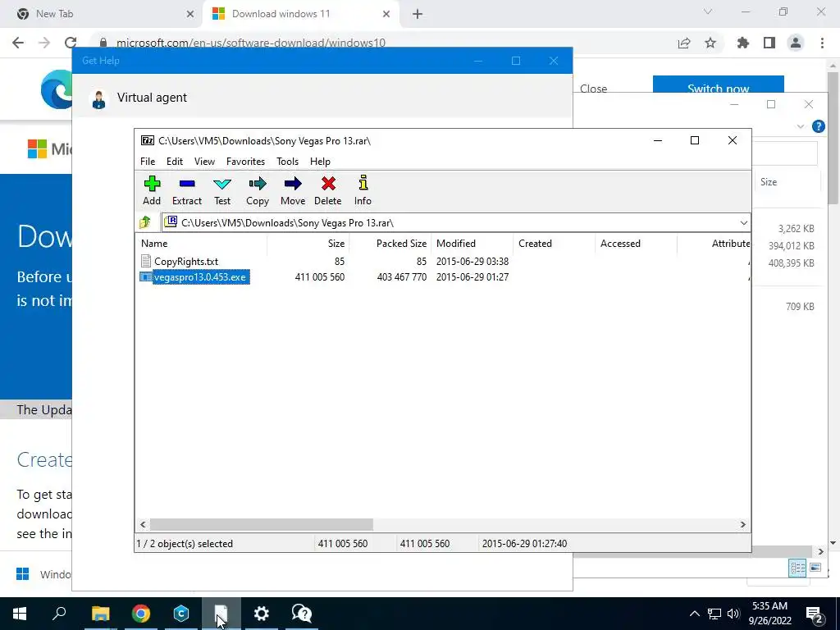Select vegaspro13.0.453.exe in the list

[x=200, y=277]
